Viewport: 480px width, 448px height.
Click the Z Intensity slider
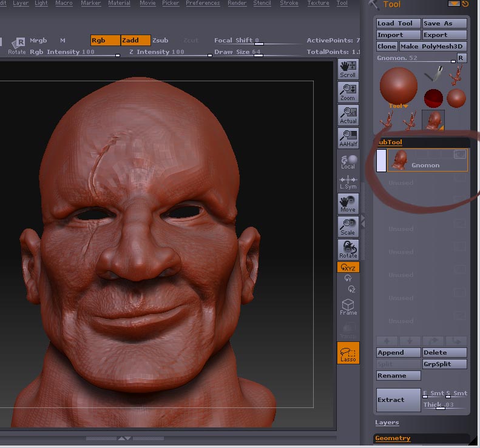coord(171,52)
